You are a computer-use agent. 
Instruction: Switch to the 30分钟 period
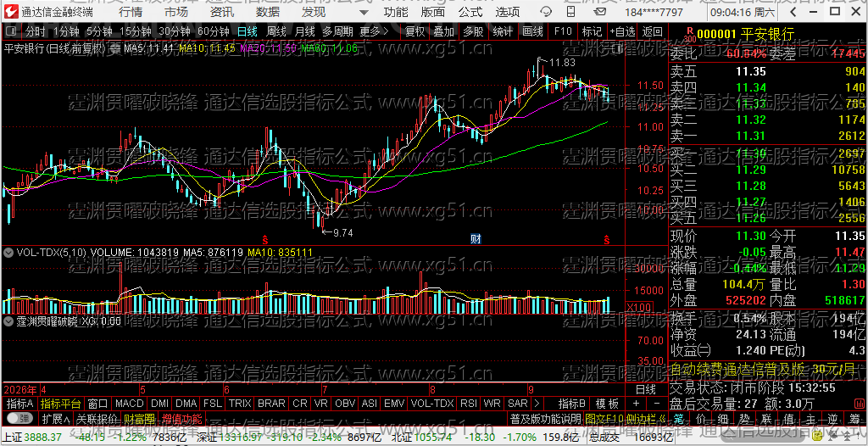[x=175, y=31]
